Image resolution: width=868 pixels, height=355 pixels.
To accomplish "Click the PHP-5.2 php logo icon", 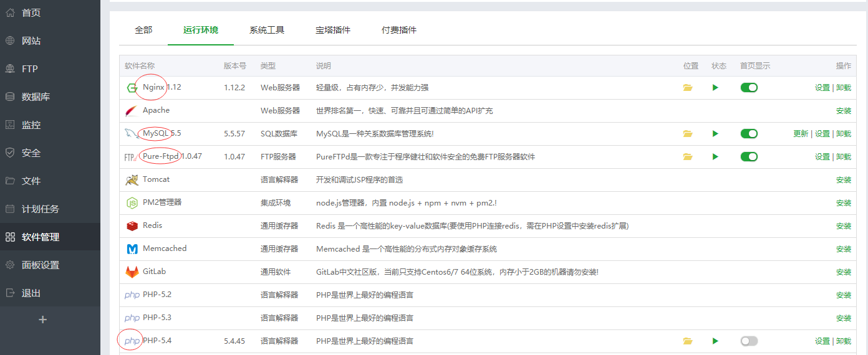I will point(132,295).
